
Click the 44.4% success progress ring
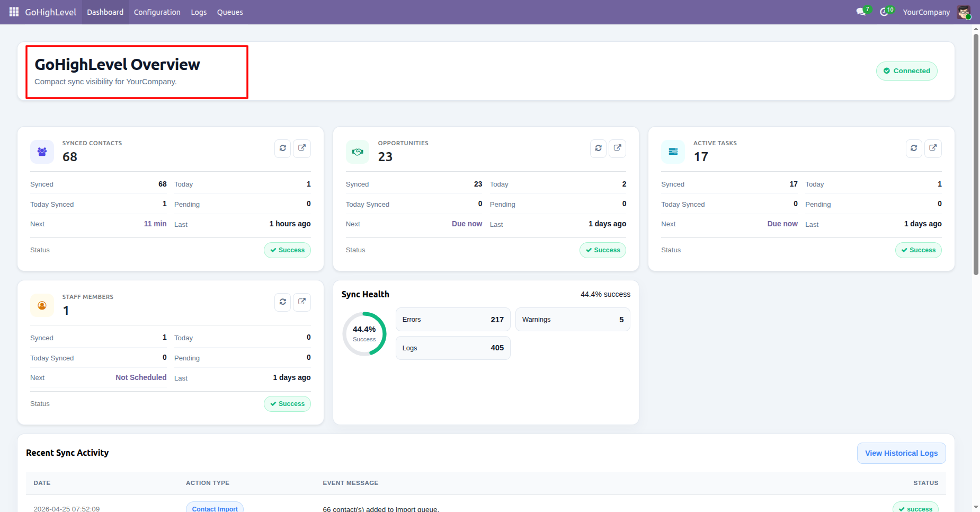tap(364, 333)
